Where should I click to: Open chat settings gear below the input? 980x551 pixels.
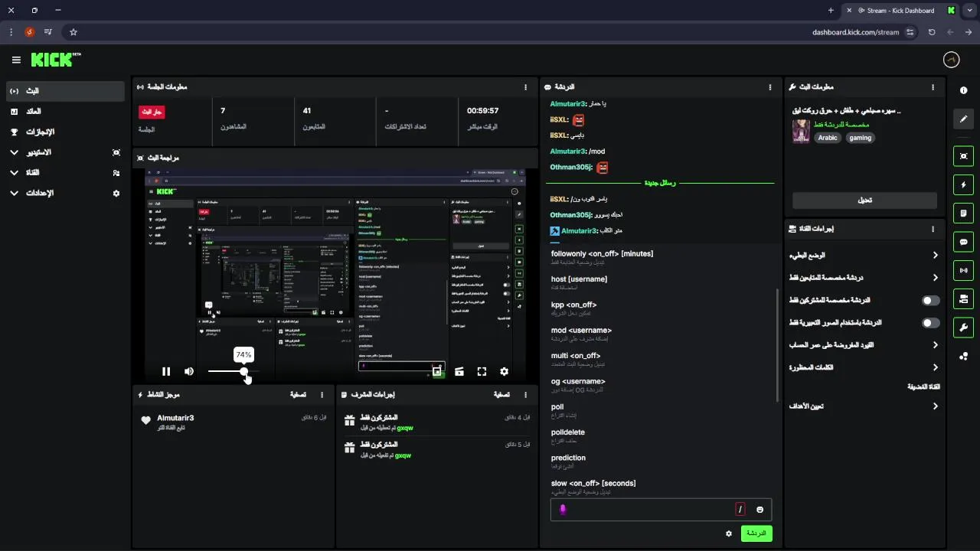(729, 533)
